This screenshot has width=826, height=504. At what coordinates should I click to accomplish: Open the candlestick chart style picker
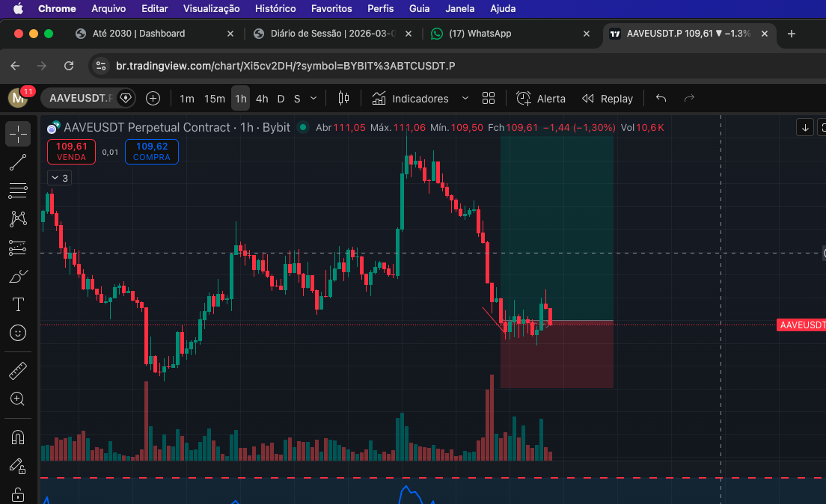pos(344,99)
